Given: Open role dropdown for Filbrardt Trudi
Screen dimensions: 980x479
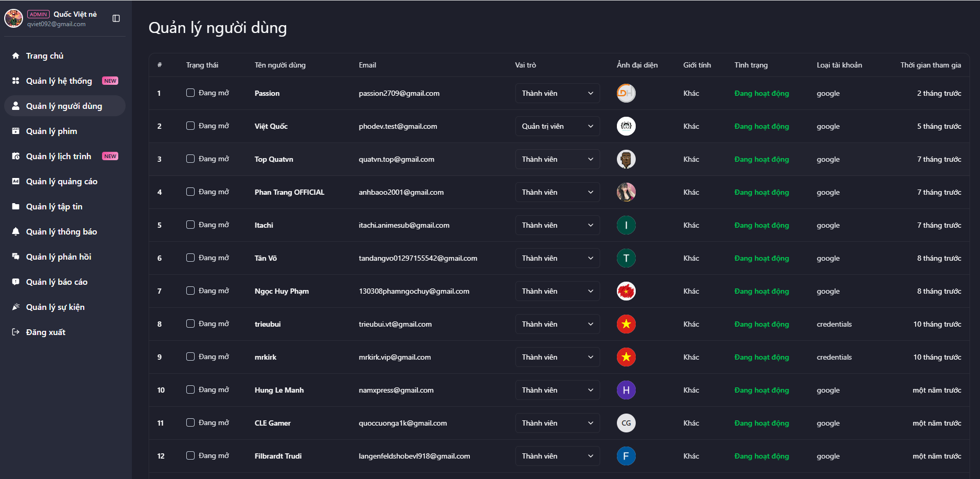Looking at the screenshot, I should click(x=557, y=456).
